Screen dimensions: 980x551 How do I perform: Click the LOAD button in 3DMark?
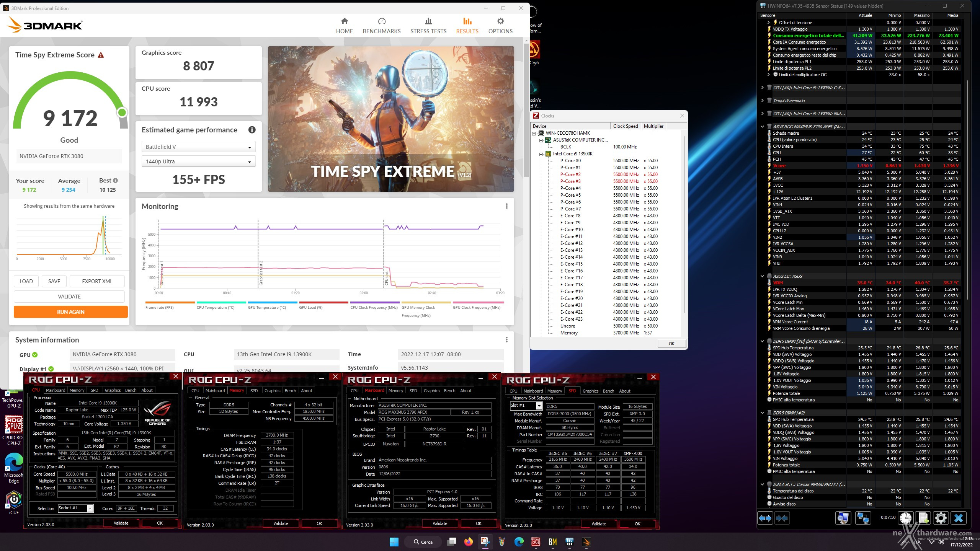pos(26,281)
